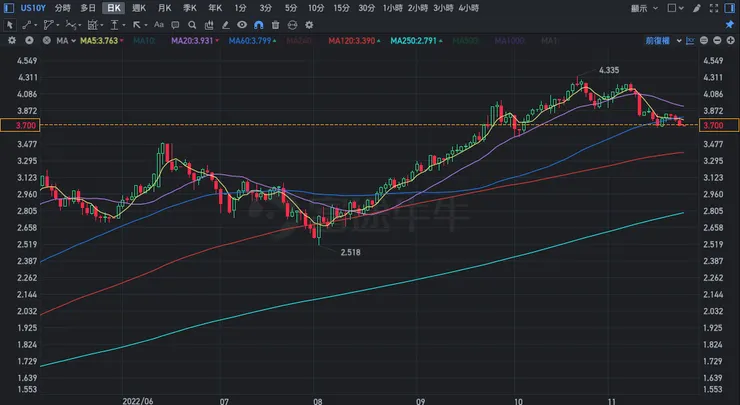Expand projection tool options arrow

(102, 25)
